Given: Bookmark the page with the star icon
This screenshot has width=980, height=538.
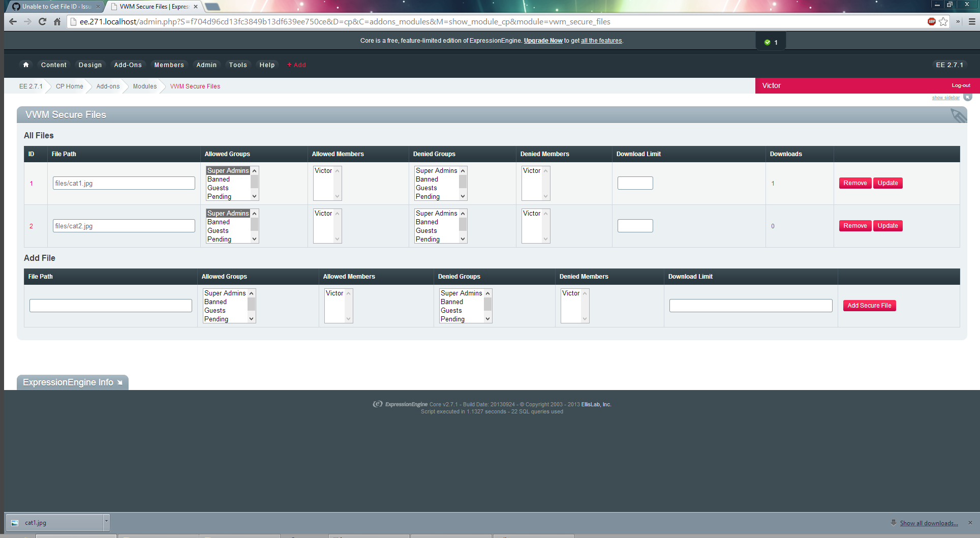Looking at the screenshot, I should (x=943, y=21).
